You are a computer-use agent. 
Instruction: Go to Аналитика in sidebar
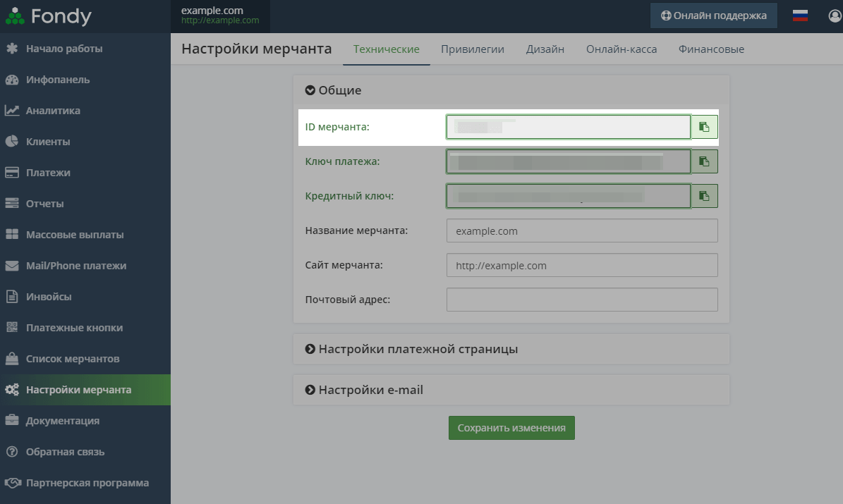coord(53,111)
